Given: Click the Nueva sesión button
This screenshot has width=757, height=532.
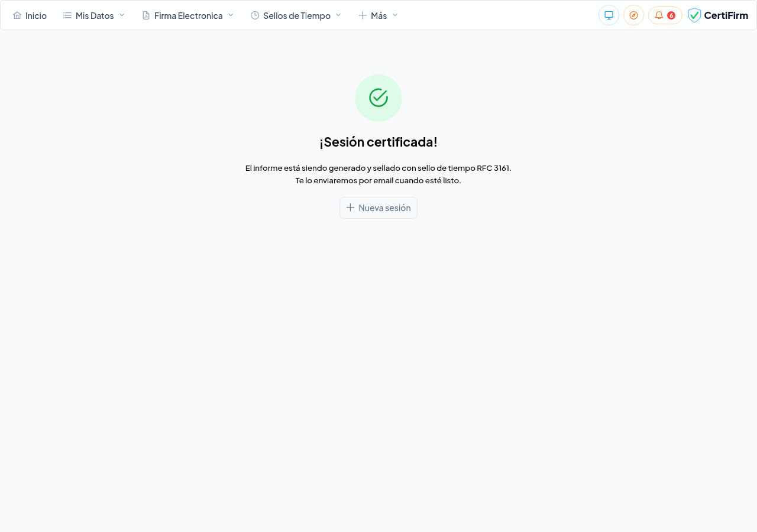Looking at the screenshot, I should 378,208.
